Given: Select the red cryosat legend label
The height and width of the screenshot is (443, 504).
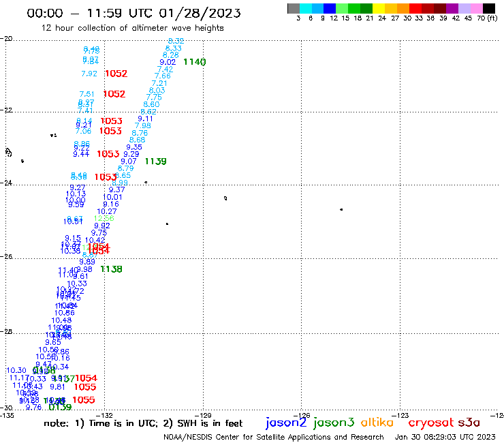Looking at the screenshot, I should 431,423.
